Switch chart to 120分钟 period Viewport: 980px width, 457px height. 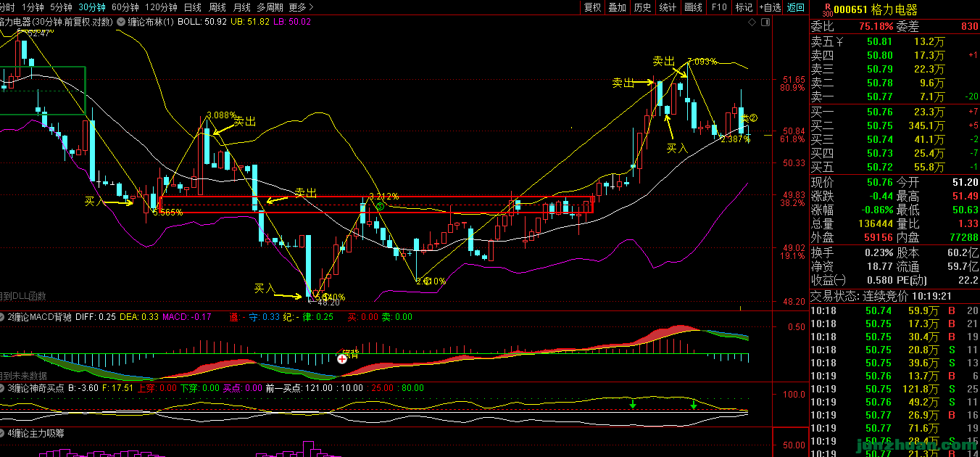161,7
